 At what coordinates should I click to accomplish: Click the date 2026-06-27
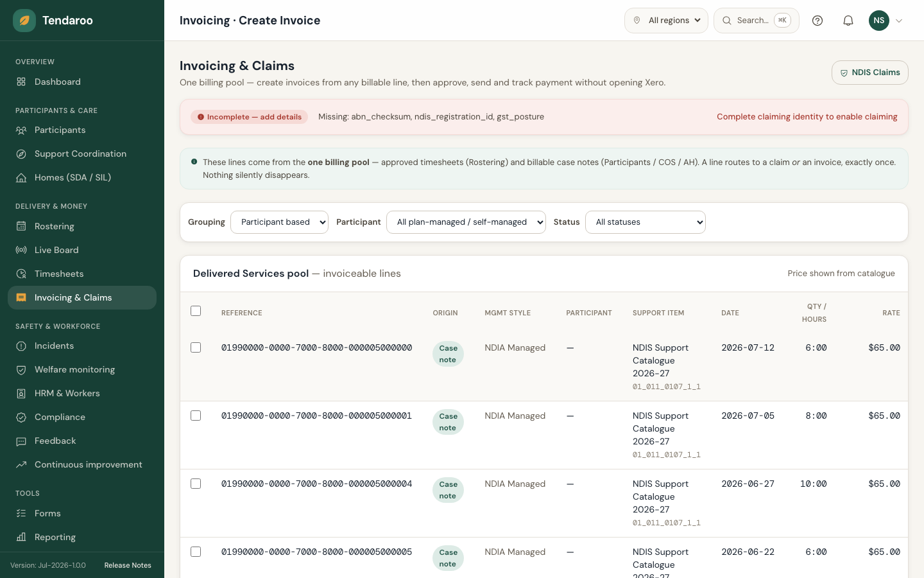point(748,484)
